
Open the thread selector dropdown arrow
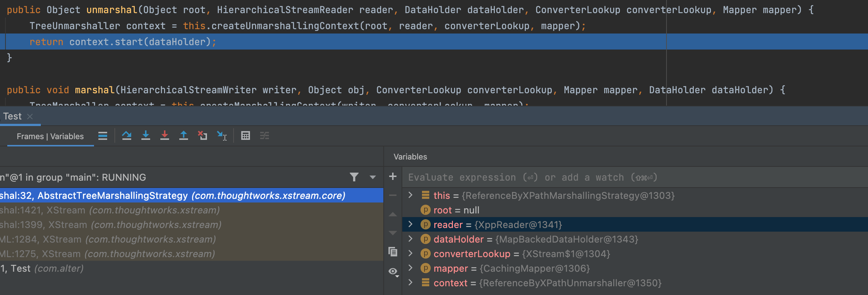[372, 177]
